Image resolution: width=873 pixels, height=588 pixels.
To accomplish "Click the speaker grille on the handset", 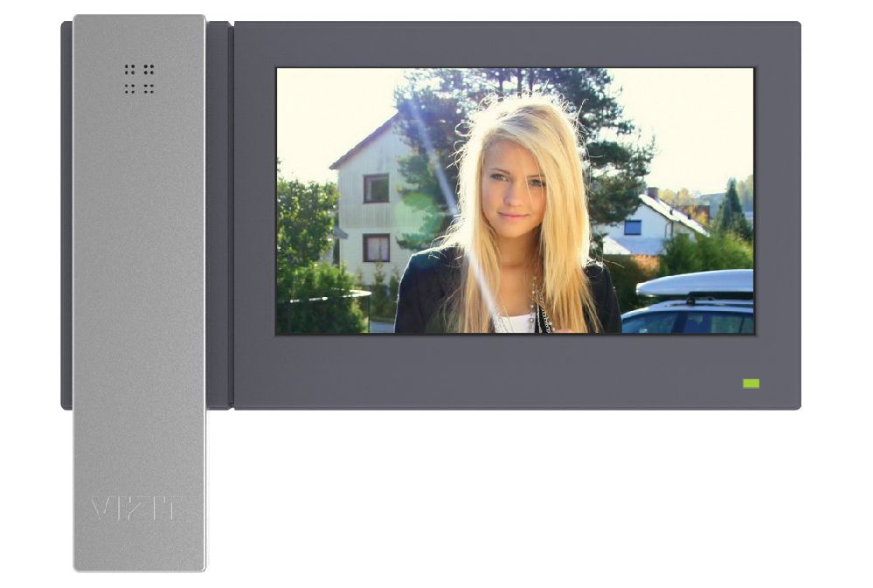I will pyautogui.click(x=139, y=79).
